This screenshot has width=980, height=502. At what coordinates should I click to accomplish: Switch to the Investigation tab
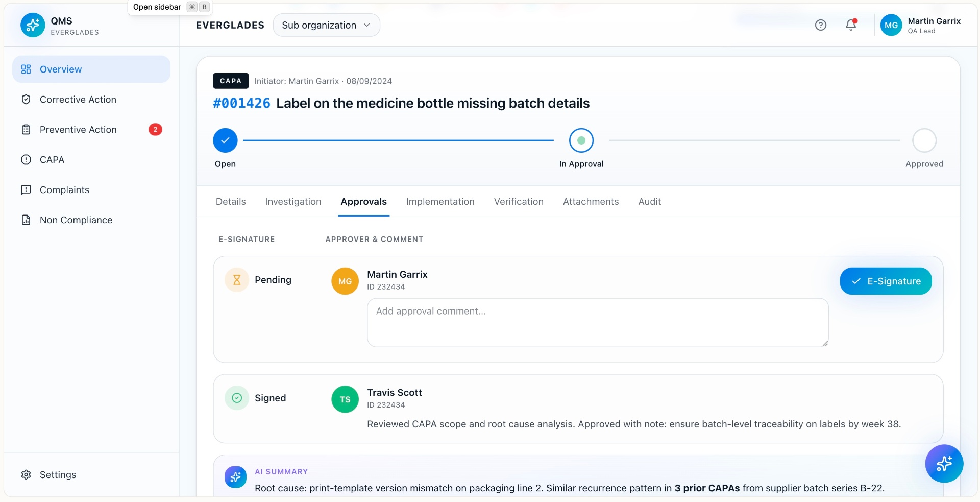tap(293, 202)
